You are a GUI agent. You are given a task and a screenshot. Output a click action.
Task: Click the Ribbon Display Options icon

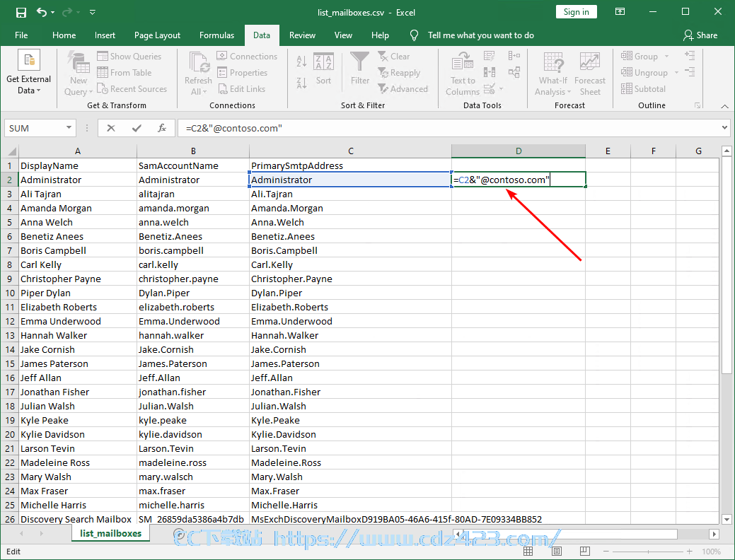click(620, 12)
